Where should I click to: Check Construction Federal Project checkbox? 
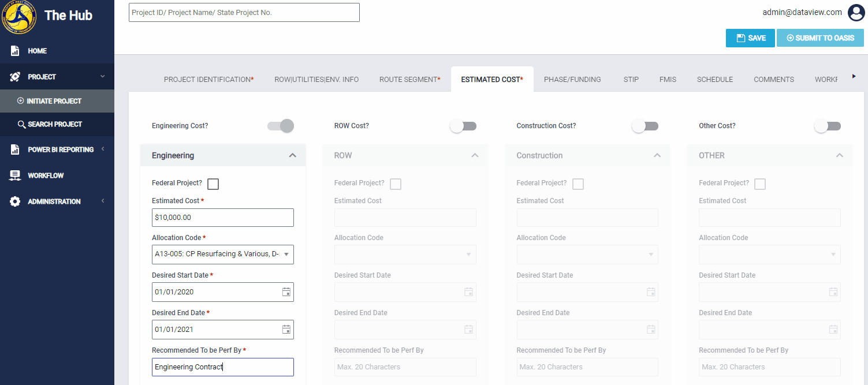point(578,184)
